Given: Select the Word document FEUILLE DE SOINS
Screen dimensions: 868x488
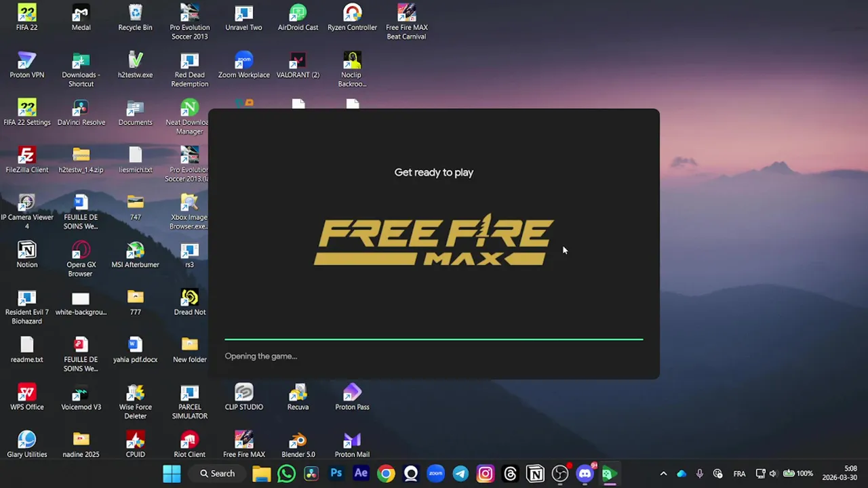Looking at the screenshot, I should pos(81,211).
